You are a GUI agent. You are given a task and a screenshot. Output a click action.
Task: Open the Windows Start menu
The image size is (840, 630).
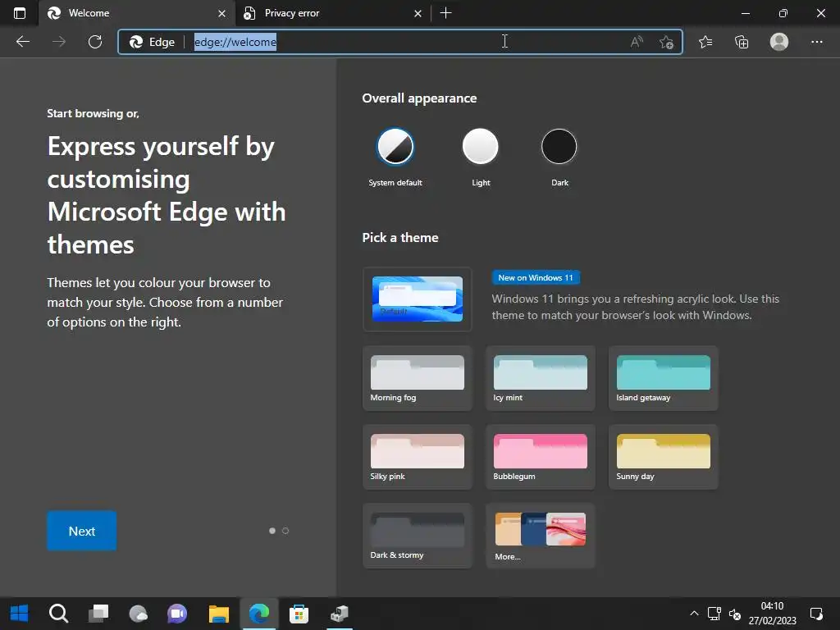pyautogui.click(x=20, y=614)
